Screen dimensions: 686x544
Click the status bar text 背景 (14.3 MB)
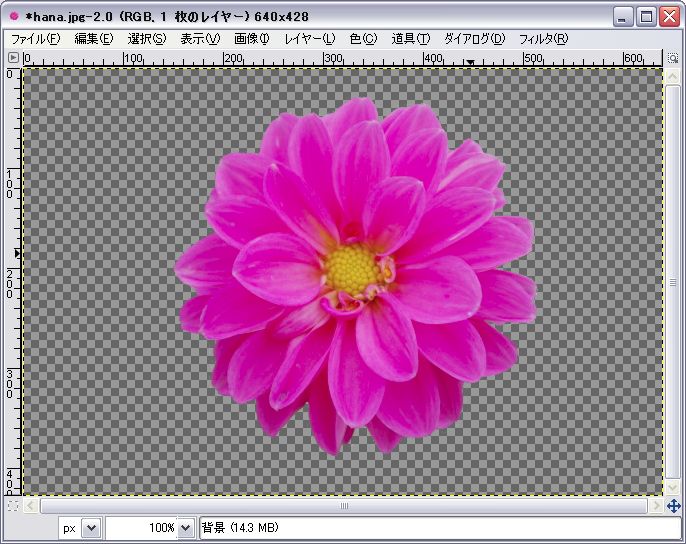click(x=240, y=528)
